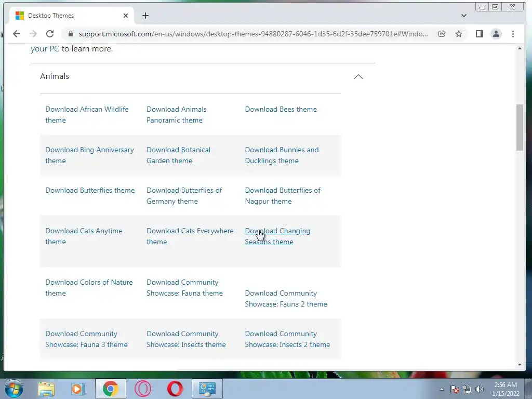Open the tab search dropdown arrow
The image size is (532, 399).
tap(464, 16)
